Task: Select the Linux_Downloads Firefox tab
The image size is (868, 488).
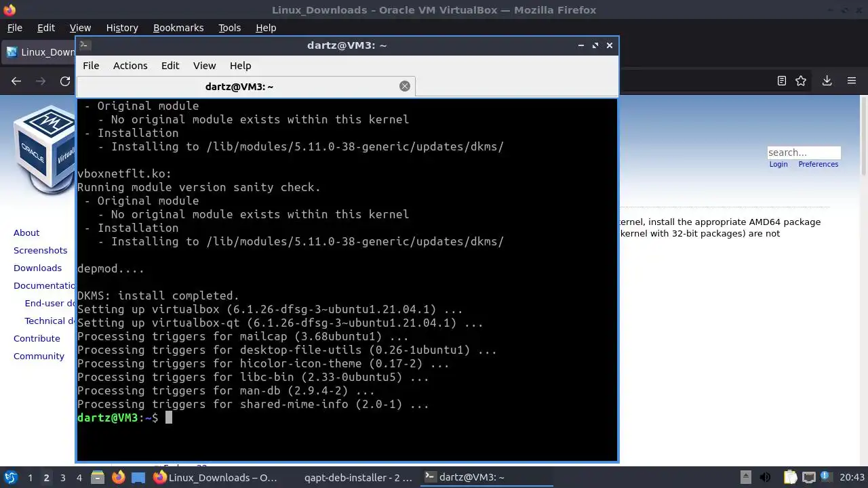Action: (39, 52)
